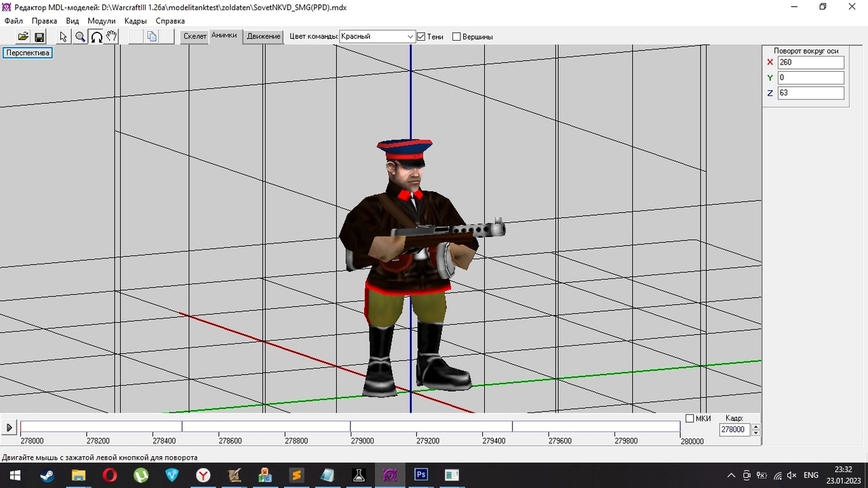Launch Steam from the taskbar
Viewport: 868px width, 488px height.
tap(47, 475)
